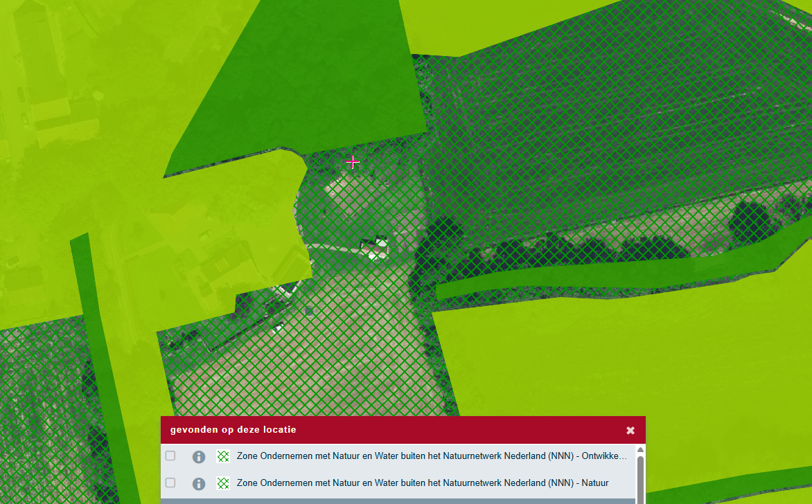Click hatch legend icon of NNN - Natuur row
This screenshot has height=504, width=812.
pyautogui.click(x=223, y=483)
